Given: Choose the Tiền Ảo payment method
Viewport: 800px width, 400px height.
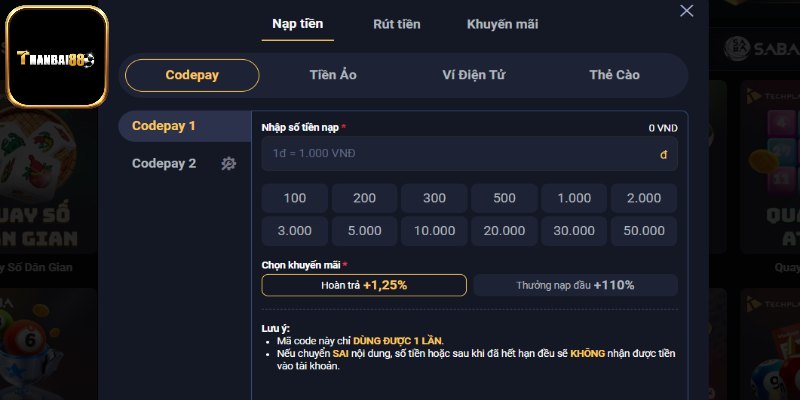Looking at the screenshot, I should (x=333, y=75).
